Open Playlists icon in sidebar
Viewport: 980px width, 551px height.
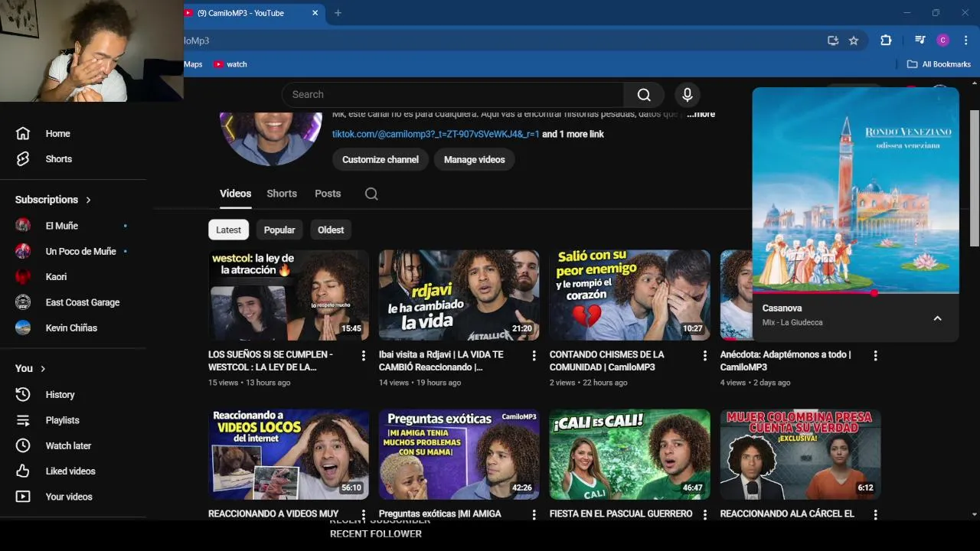click(x=23, y=420)
